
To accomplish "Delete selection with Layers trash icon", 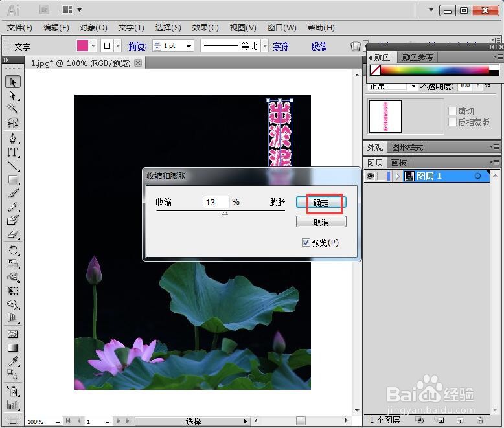I will point(480,420).
